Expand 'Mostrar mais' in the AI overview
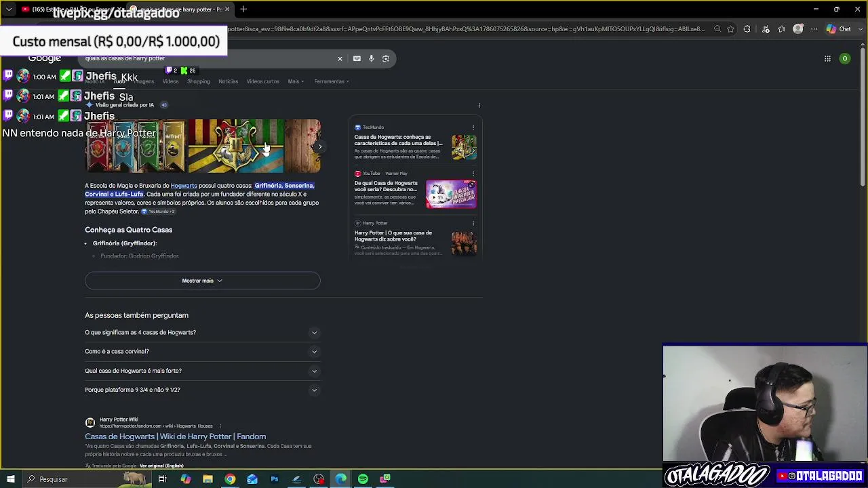 tap(202, 281)
